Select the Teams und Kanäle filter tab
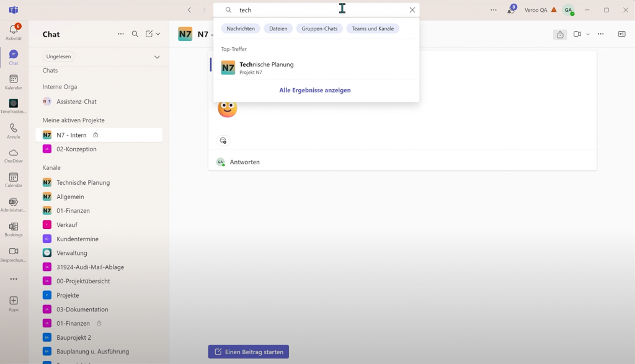The height and width of the screenshot is (364, 635). pyautogui.click(x=373, y=29)
